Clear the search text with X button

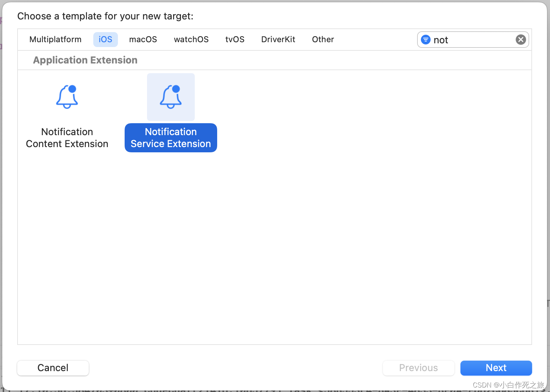pyautogui.click(x=521, y=40)
